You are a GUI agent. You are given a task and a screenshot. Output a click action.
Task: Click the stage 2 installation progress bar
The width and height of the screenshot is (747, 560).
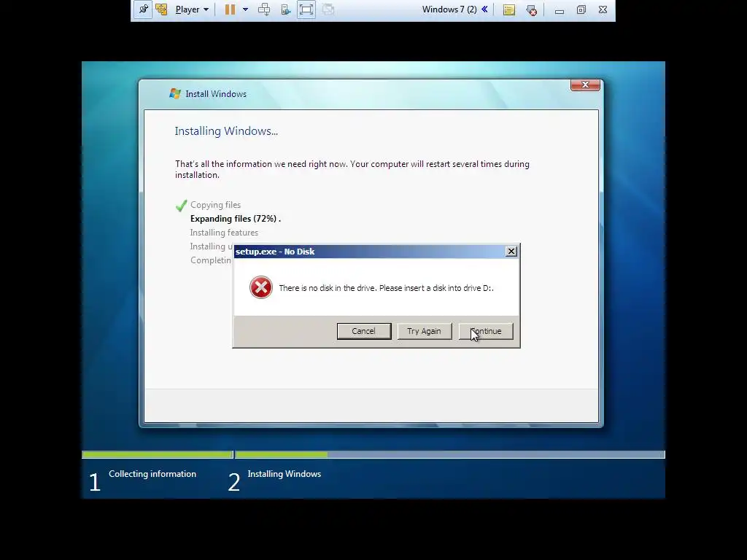[x=449, y=455]
